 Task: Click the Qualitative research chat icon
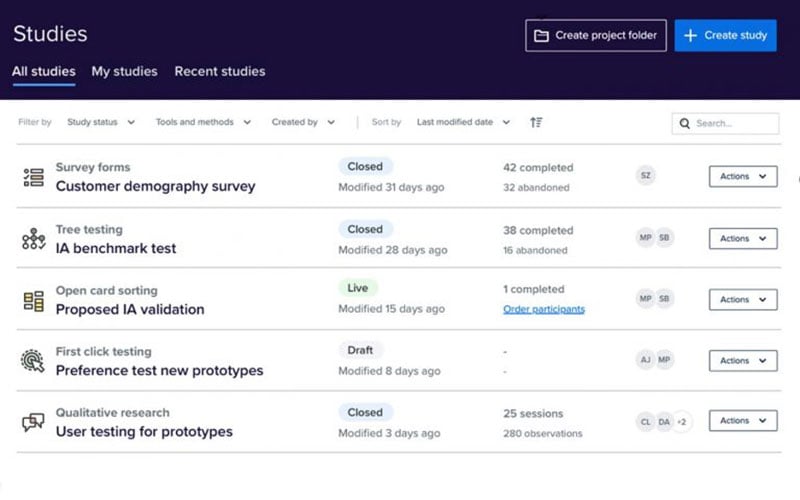click(33, 422)
